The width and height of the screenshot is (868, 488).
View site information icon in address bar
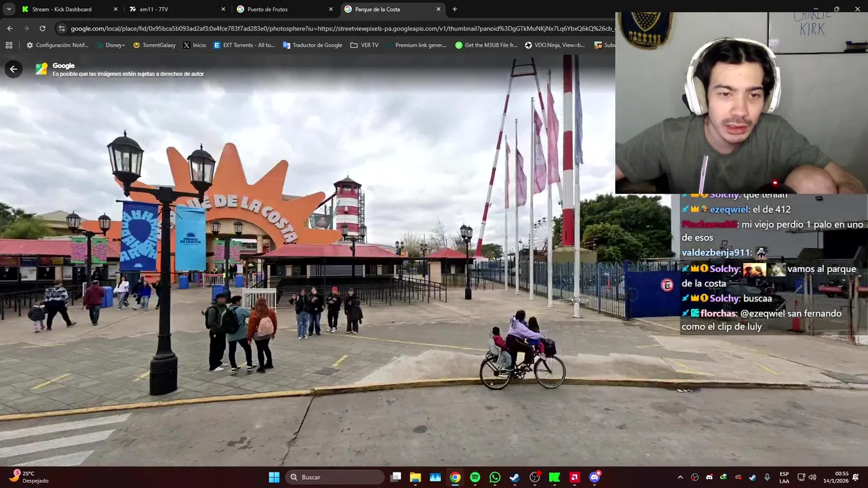pos(62,28)
